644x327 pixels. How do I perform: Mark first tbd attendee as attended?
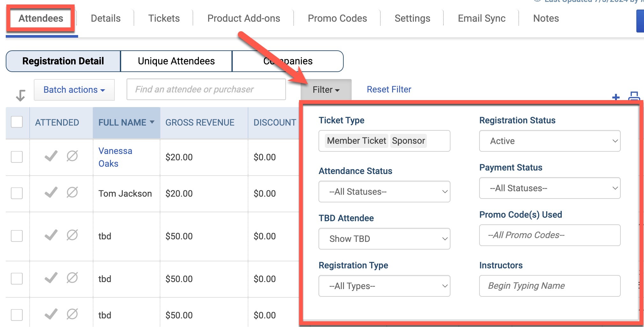(x=51, y=235)
